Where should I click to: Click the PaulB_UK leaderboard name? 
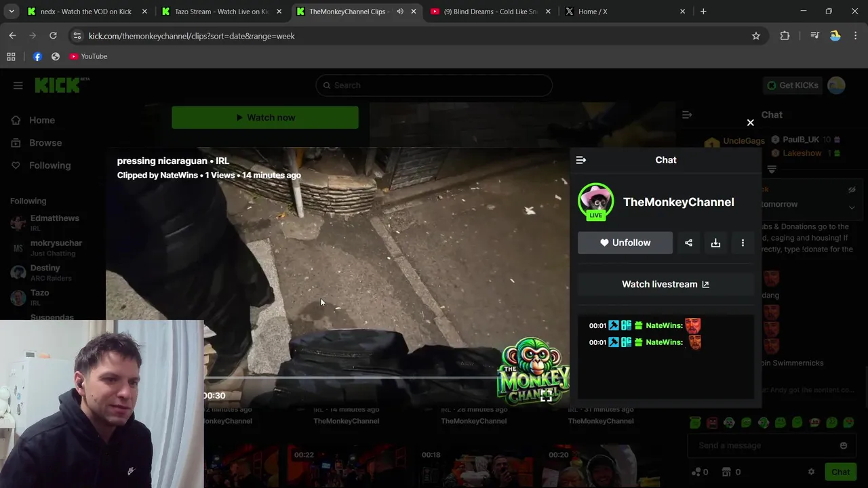coord(801,140)
